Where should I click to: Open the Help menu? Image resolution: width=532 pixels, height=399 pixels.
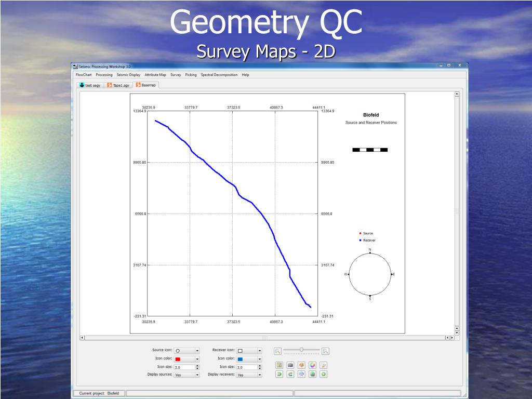[245, 75]
